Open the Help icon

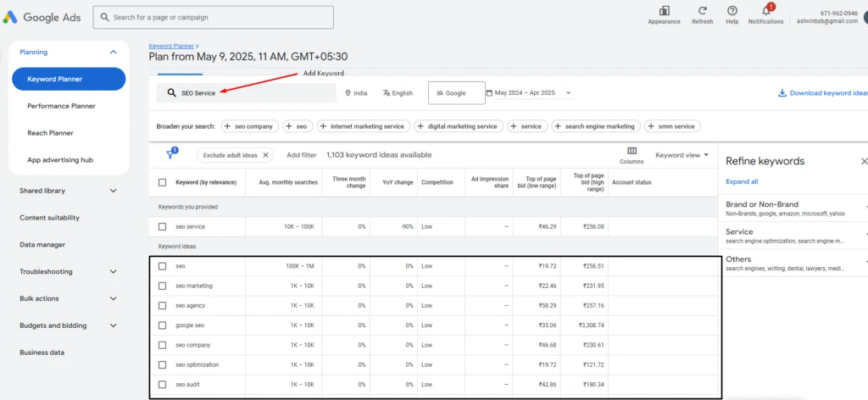(x=732, y=10)
